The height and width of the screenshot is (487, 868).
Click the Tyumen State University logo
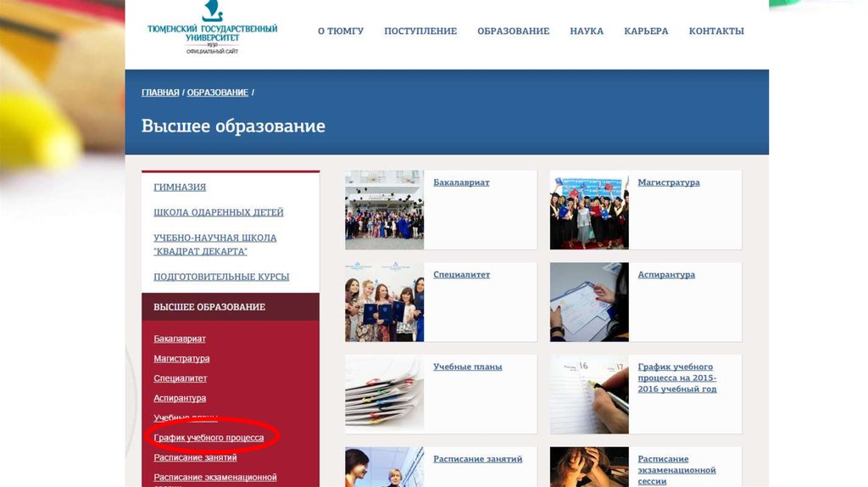(x=212, y=30)
